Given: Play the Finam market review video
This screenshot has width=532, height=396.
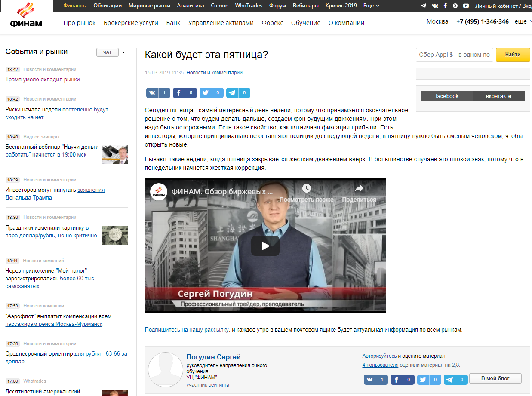Looking at the screenshot, I should click(265, 246).
